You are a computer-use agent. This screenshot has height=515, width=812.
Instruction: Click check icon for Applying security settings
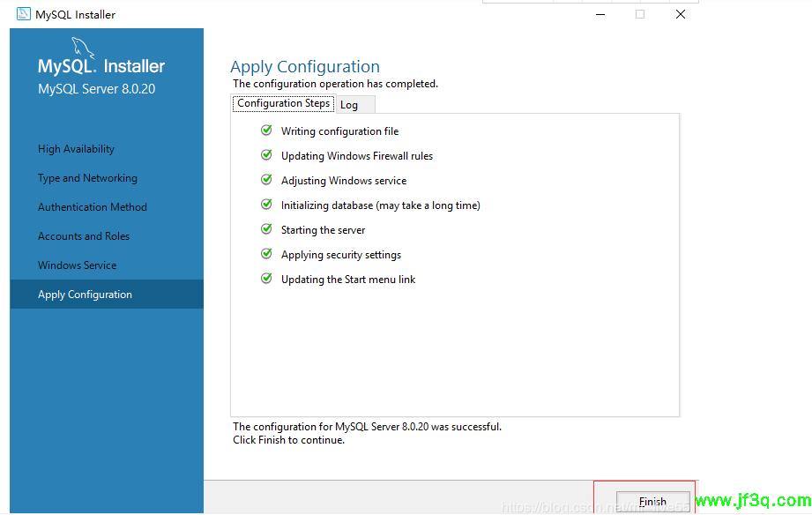click(x=266, y=254)
